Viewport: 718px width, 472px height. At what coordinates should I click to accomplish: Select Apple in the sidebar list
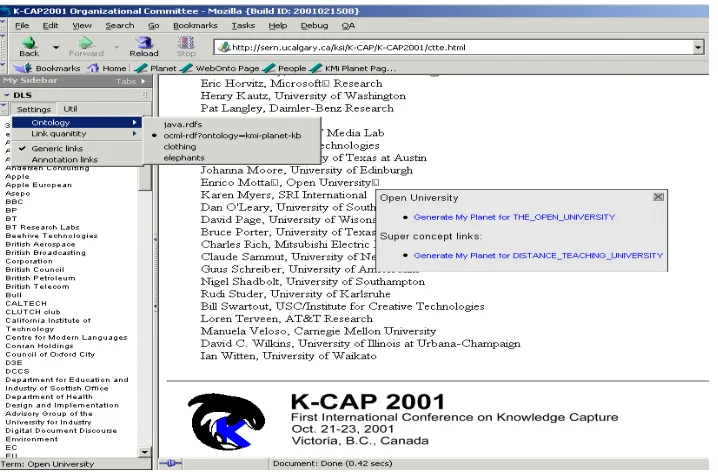coord(17,176)
